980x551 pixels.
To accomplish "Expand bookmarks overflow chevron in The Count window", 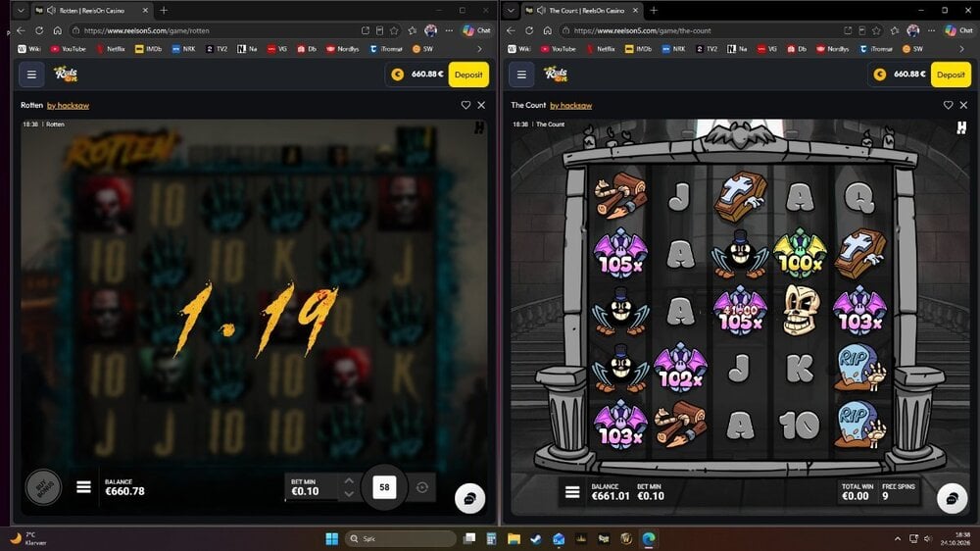I will pyautogui.click(x=962, y=49).
